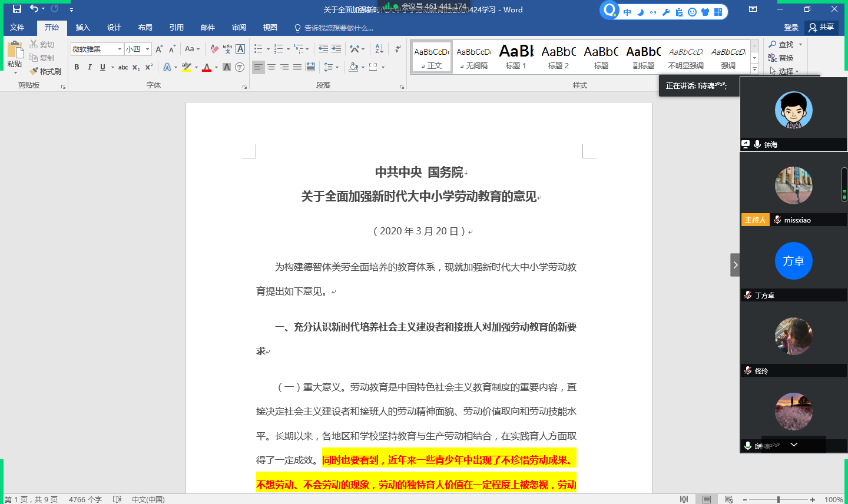This screenshot has width=848, height=504.
Task: Apply No Spacing (无间隔) style
Action: pos(474,57)
